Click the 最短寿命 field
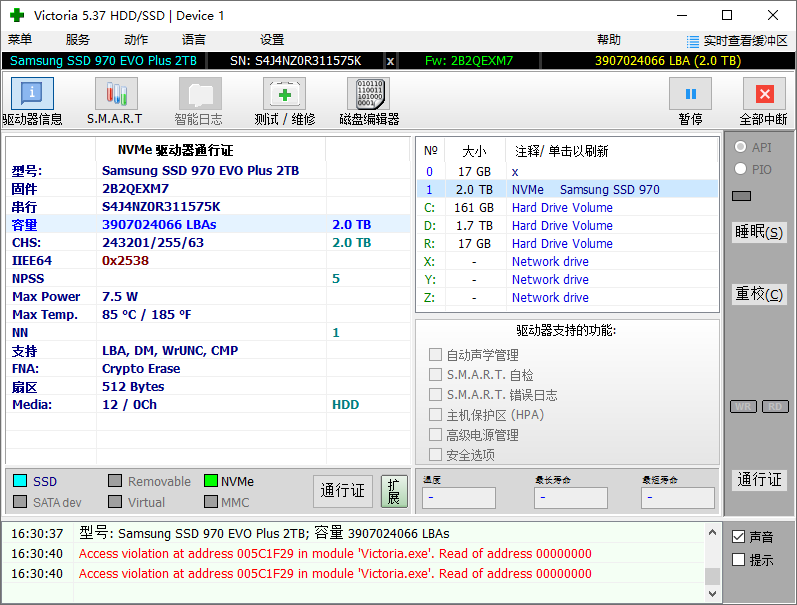 [x=678, y=498]
